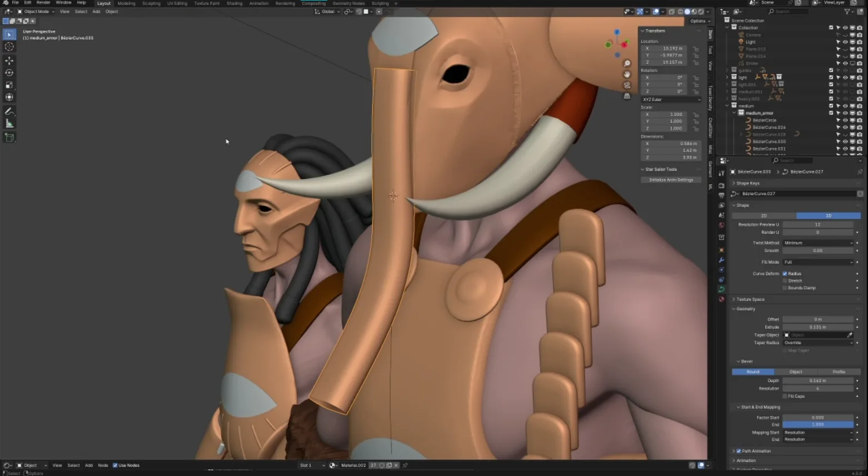
Task: Click the outliner filter funnel icon
Action: [847, 11]
